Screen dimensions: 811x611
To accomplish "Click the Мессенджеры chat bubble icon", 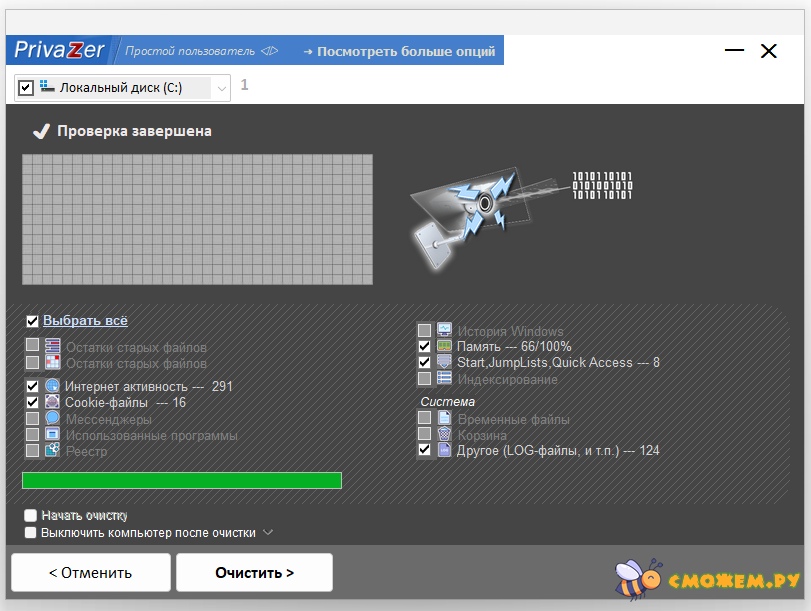I will click(x=52, y=418).
